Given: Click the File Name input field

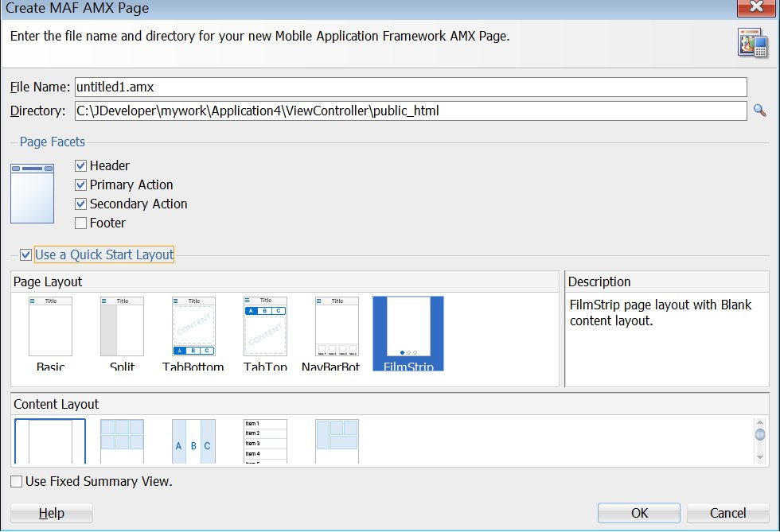Looking at the screenshot, I should coord(411,87).
